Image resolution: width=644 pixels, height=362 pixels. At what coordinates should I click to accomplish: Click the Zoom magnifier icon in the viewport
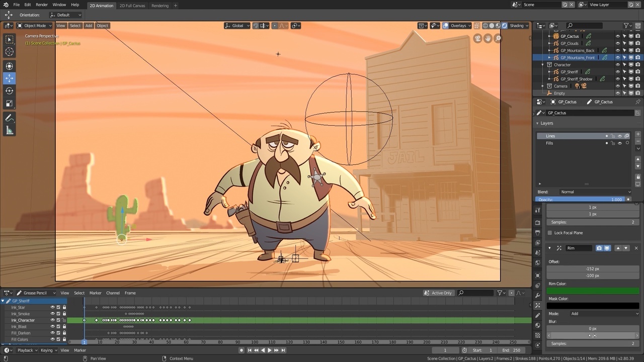click(x=498, y=38)
